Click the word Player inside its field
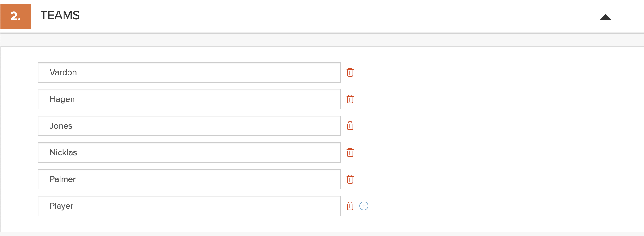The height and width of the screenshot is (236, 644). click(x=61, y=206)
